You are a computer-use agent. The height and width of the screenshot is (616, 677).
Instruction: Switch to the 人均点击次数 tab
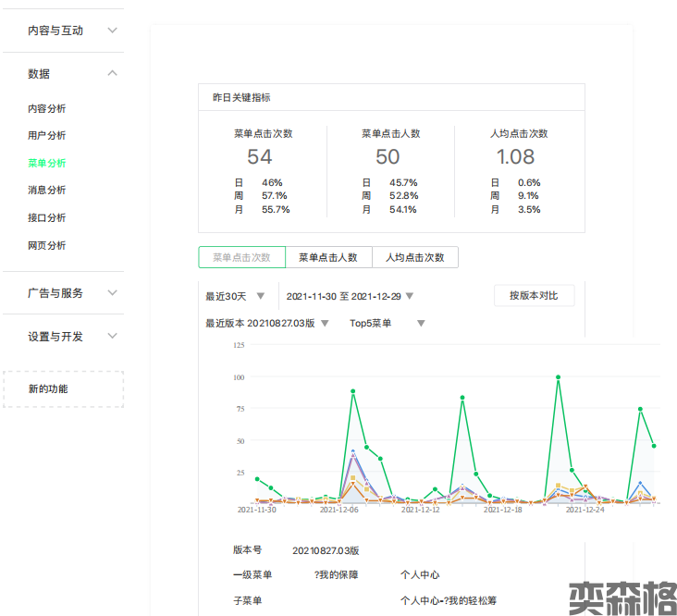[414, 258]
